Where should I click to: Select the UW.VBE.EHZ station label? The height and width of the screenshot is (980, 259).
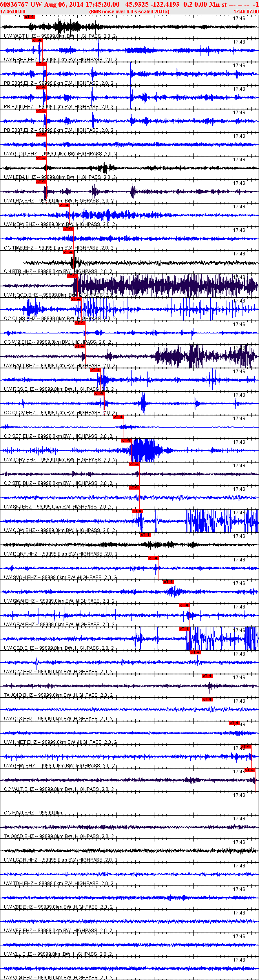pos(18,907)
